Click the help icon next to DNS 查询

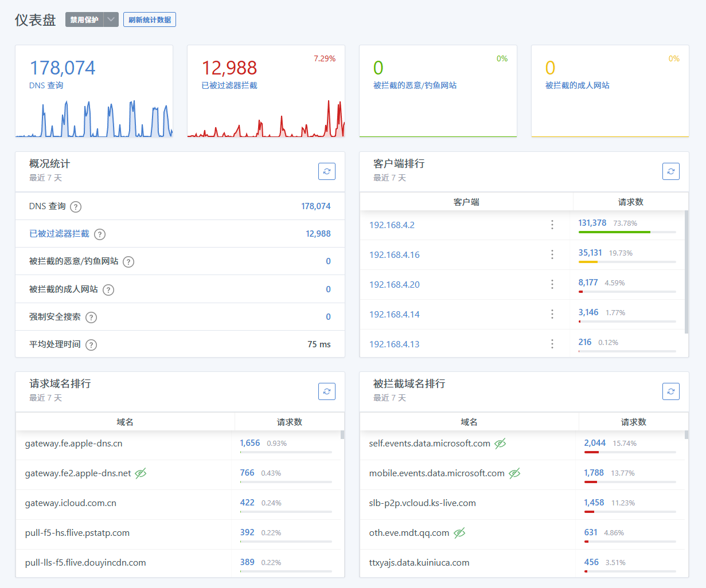point(76,207)
